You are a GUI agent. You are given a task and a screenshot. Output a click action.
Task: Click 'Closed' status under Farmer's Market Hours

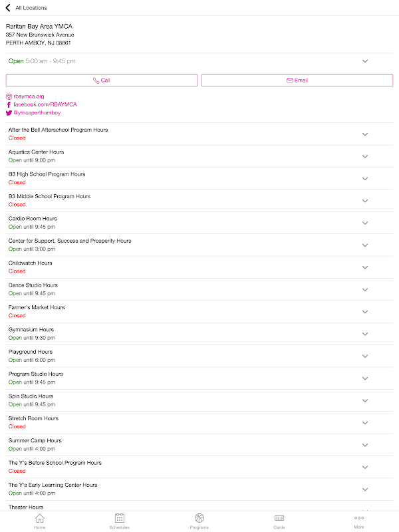17,315
